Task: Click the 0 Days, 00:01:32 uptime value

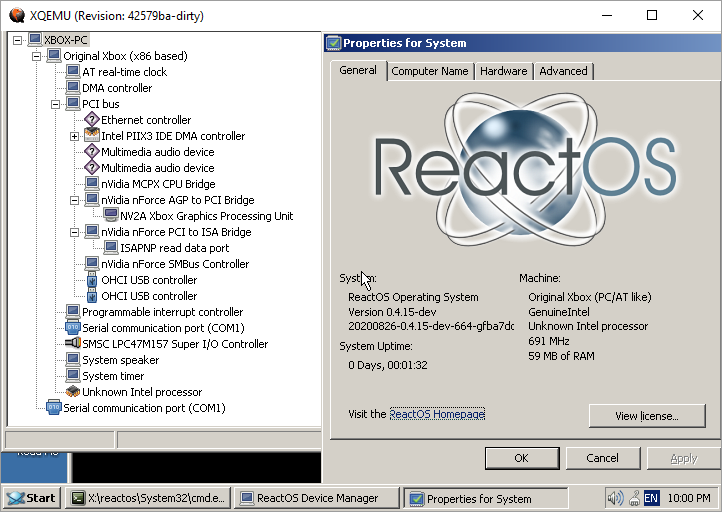Action: point(388,365)
